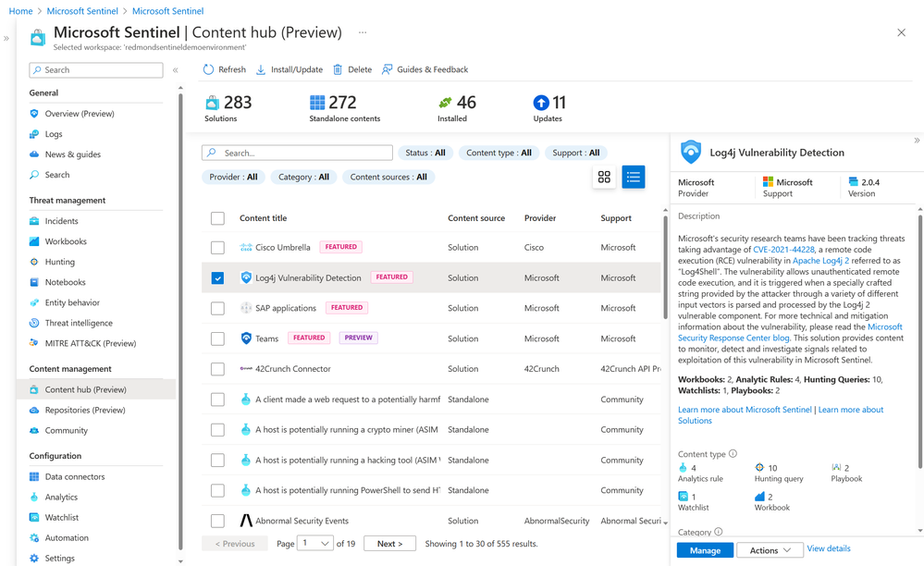Switch to grid card view icon
The height and width of the screenshot is (566, 924).
point(604,177)
